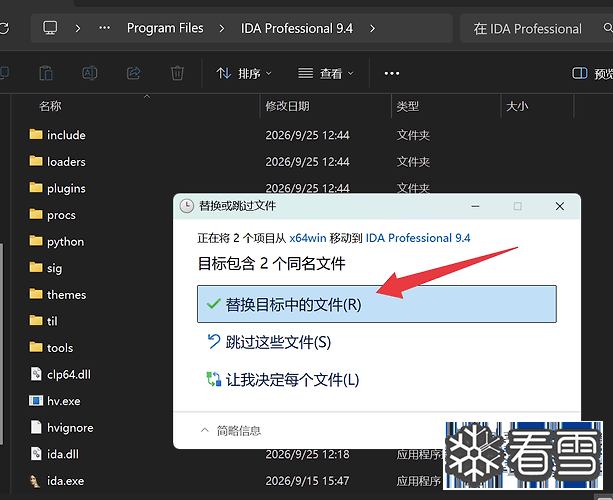613x500 pixels.
Task: Expand the chevron after the This PC icon
Action: (78, 29)
